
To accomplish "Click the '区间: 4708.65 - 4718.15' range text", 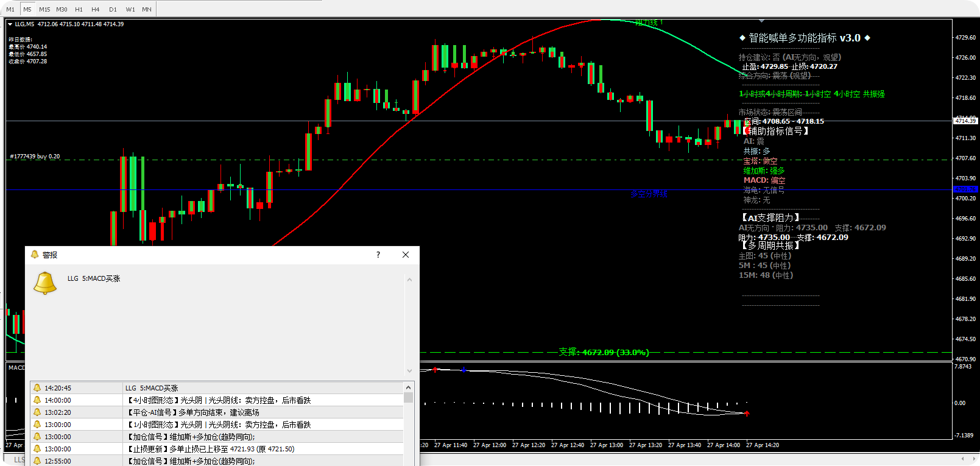I will [x=784, y=121].
